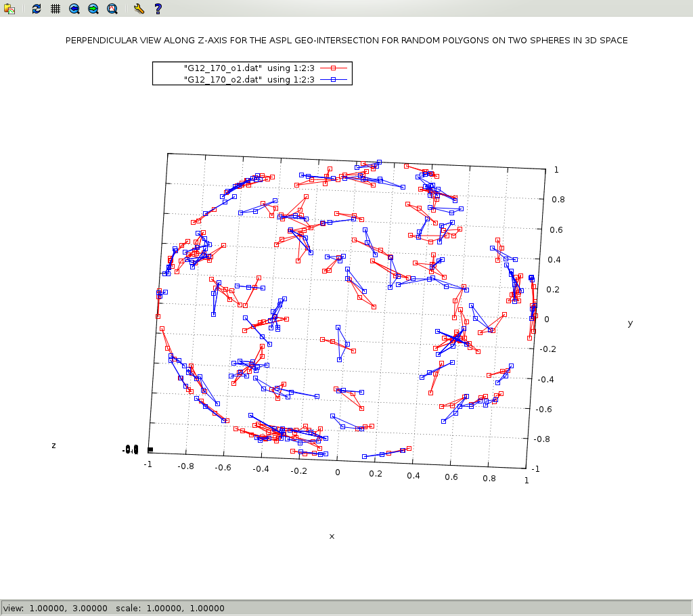The height and width of the screenshot is (616, 693).
Task: Apply previous zoom settings (blue arrow)
Action: (74, 9)
